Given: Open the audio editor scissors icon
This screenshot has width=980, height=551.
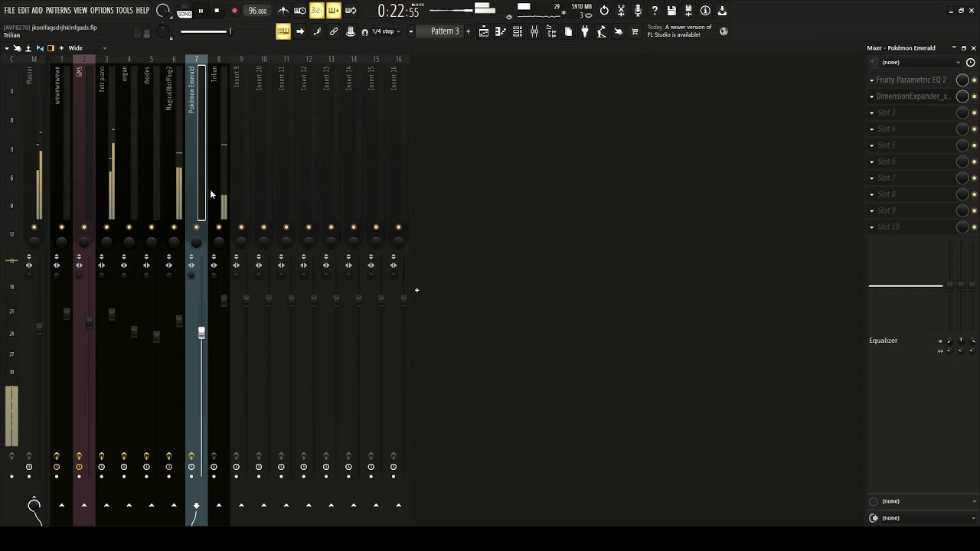Looking at the screenshot, I should click(621, 11).
